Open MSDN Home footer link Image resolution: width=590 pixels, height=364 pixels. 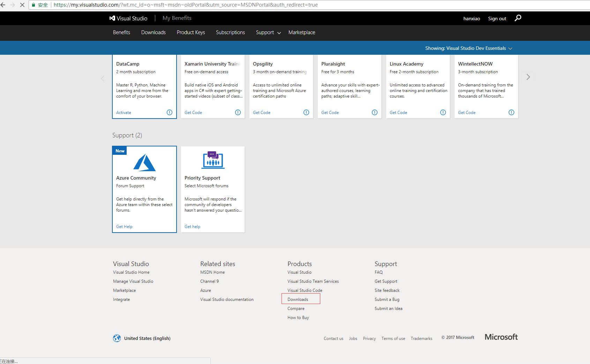[x=212, y=272]
